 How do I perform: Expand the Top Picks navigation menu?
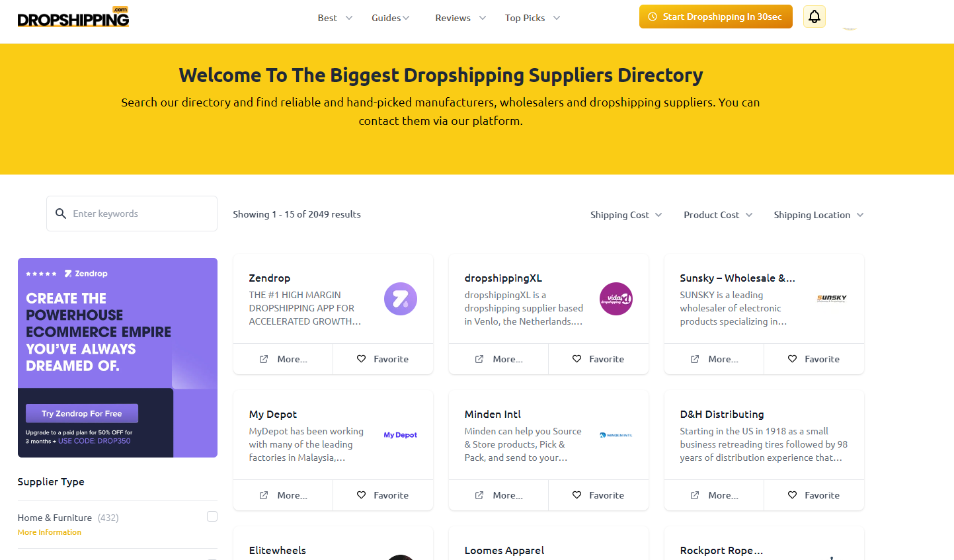click(x=533, y=18)
